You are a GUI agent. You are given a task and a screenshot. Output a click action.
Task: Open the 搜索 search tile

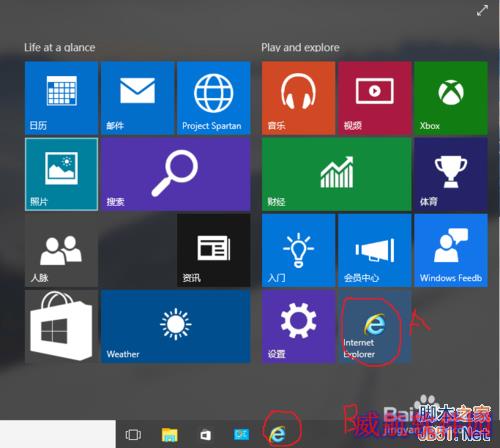coord(176,174)
